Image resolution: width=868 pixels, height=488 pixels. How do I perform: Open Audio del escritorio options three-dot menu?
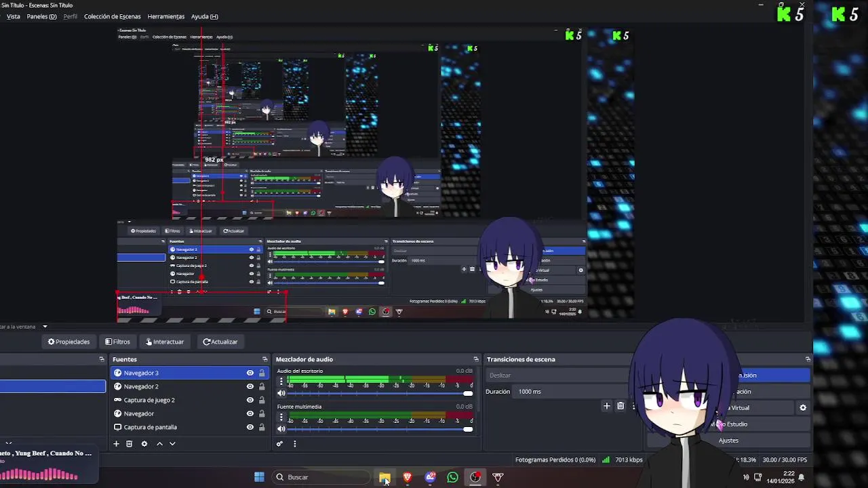click(281, 382)
